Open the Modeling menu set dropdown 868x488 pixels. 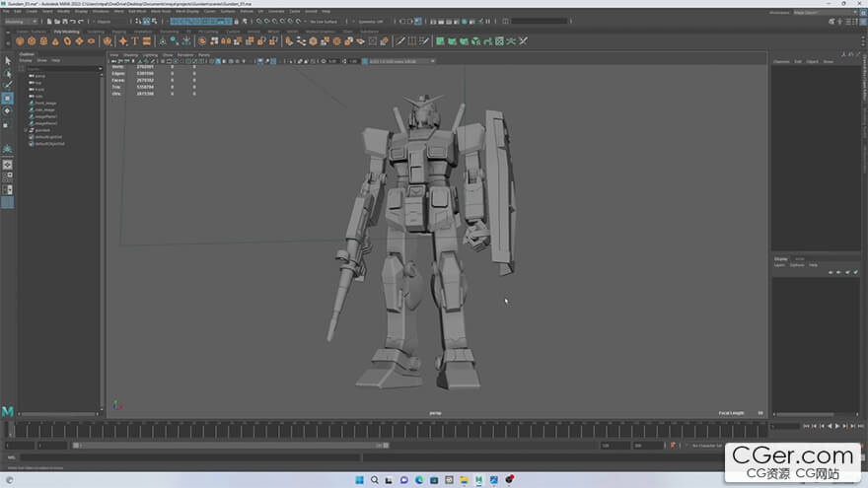tap(21, 22)
